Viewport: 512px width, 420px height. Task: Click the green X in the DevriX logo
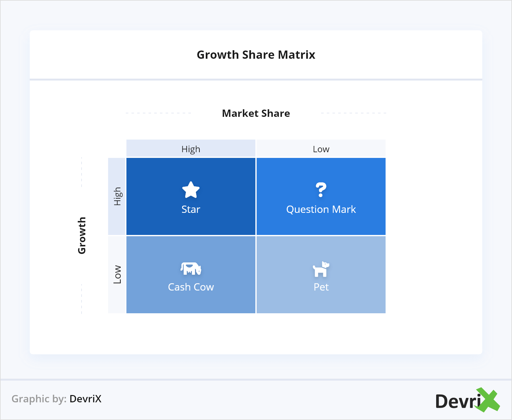click(x=488, y=400)
